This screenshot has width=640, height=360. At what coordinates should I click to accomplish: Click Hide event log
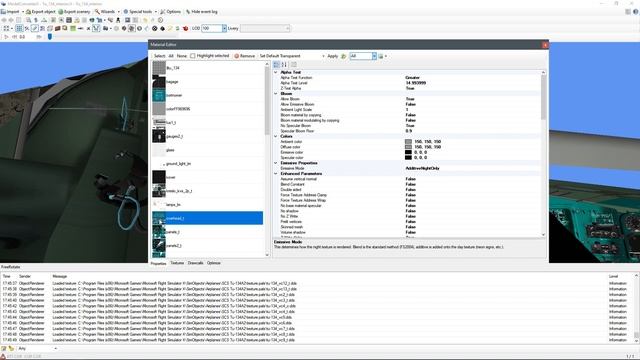click(x=202, y=12)
